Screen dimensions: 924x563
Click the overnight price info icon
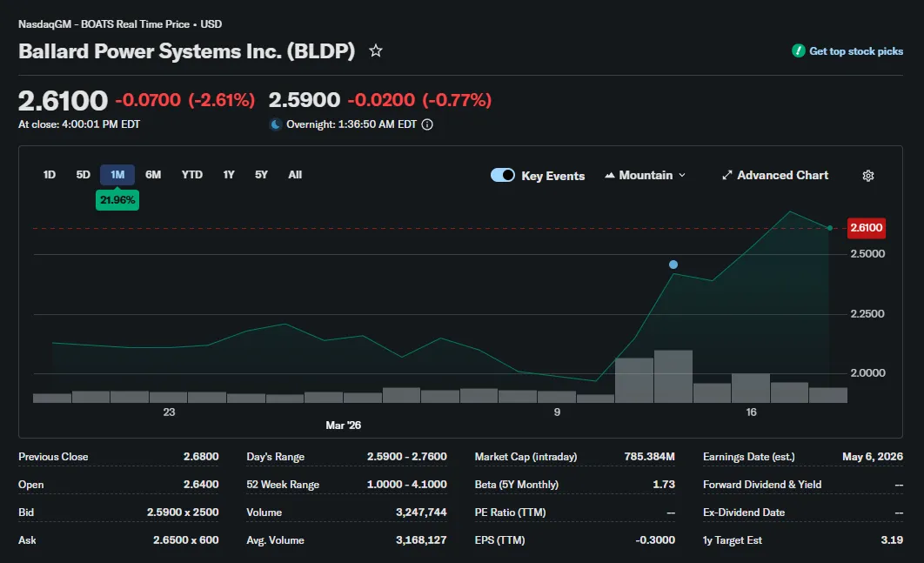(427, 124)
